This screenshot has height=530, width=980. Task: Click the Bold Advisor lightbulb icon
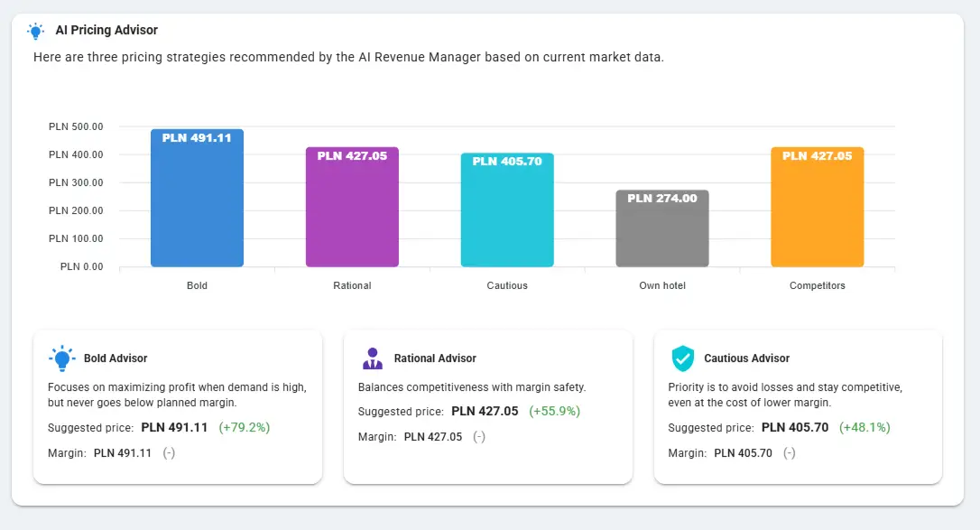(x=61, y=358)
